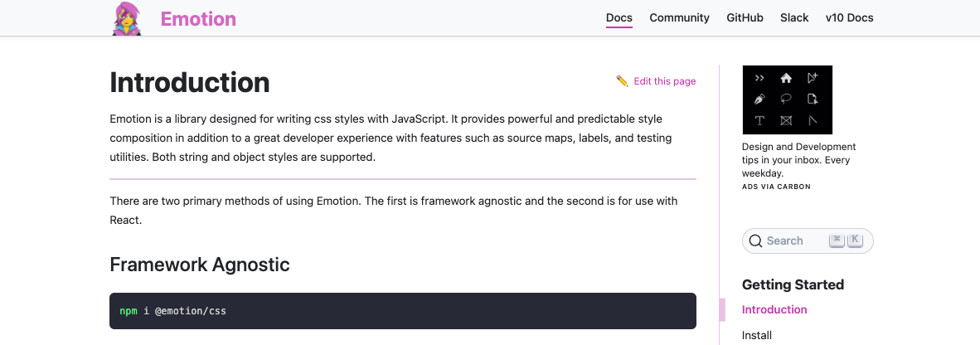The height and width of the screenshot is (345, 980).
Task: Click the pen nib icon in the ad
Action: tap(759, 100)
